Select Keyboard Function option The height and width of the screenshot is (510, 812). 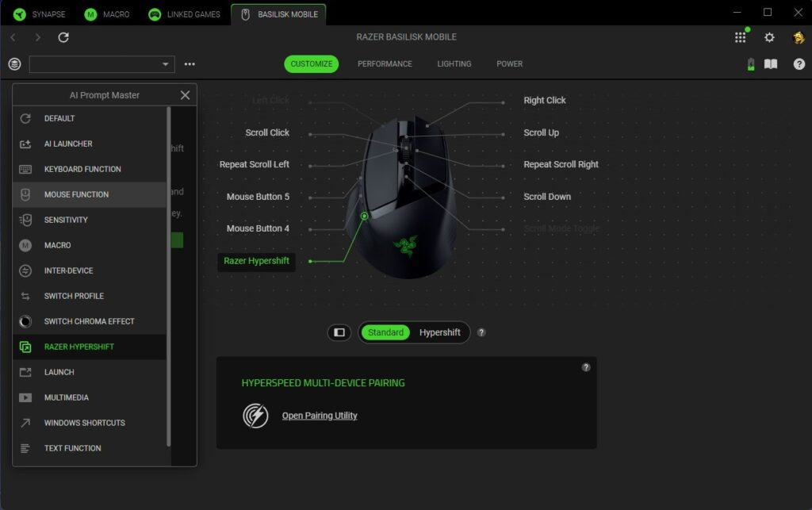(90, 169)
